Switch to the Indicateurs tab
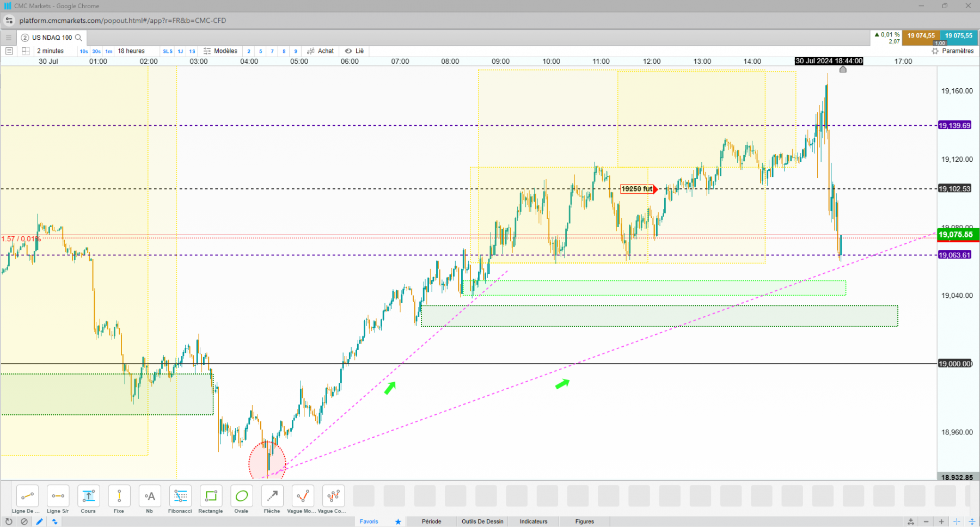Image resolution: width=980 pixels, height=527 pixels. (534, 522)
